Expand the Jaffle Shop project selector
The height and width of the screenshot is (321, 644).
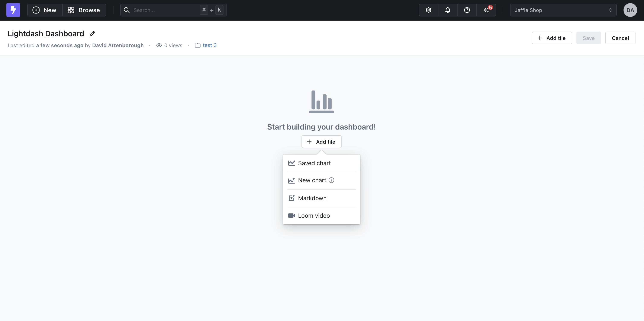[563, 10]
